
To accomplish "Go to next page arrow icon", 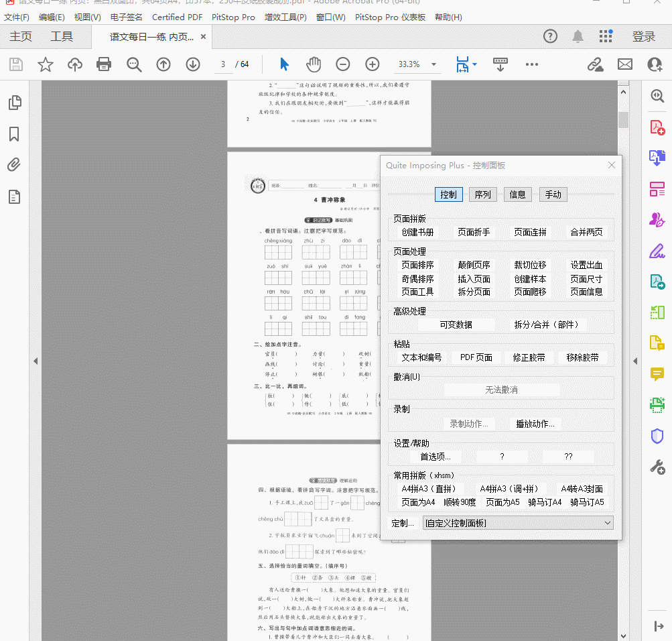I will point(193,64).
